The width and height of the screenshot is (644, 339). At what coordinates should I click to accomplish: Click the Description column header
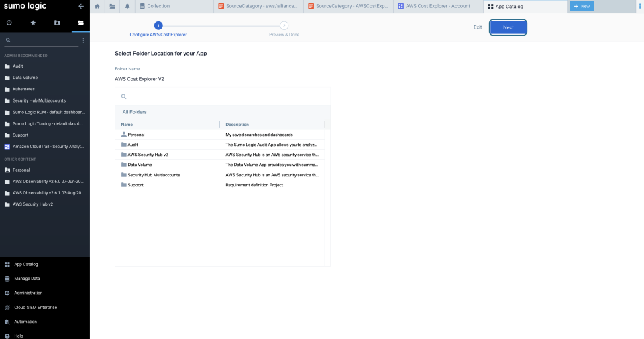coord(237,125)
